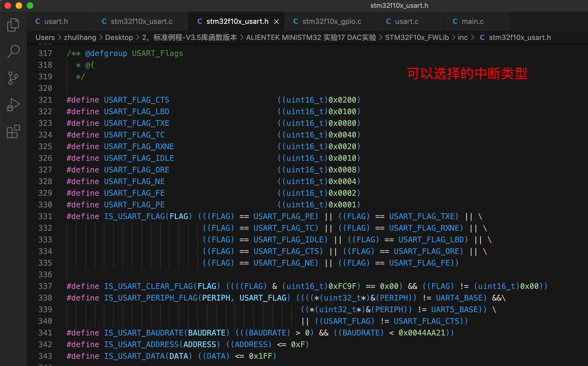Switch to the main.c tab
The image size is (588, 366).
[x=477, y=21]
